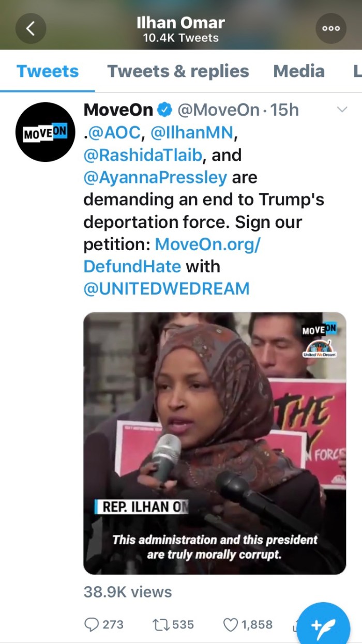Open the @AOC mention link
362x644 pixels.
tap(114, 132)
